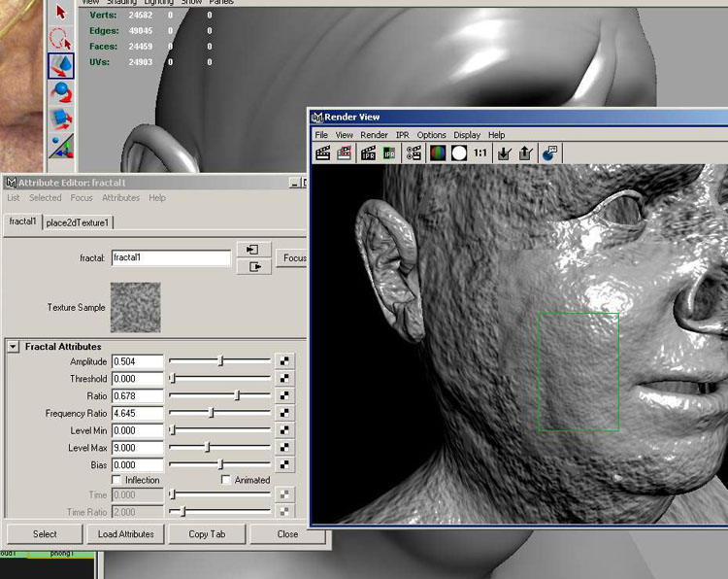This screenshot has height=579, width=728.
Task: Tick the Animated checkbox
Action: pyautogui.click(x=226, y=480)
